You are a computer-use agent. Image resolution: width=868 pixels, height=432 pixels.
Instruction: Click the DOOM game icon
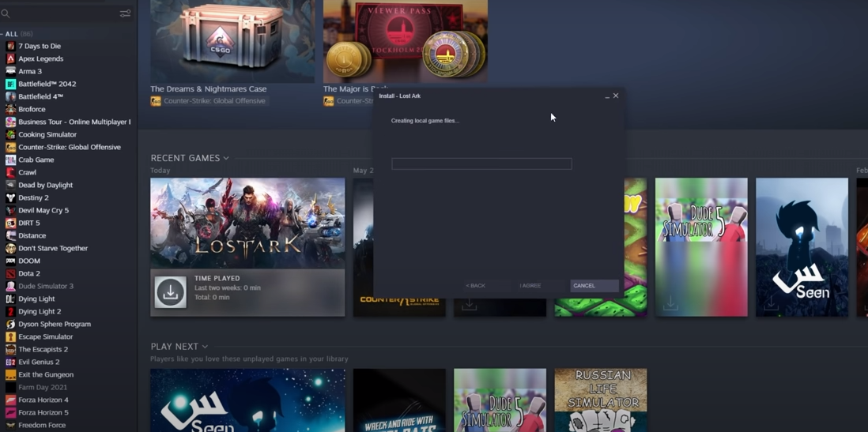10,261
